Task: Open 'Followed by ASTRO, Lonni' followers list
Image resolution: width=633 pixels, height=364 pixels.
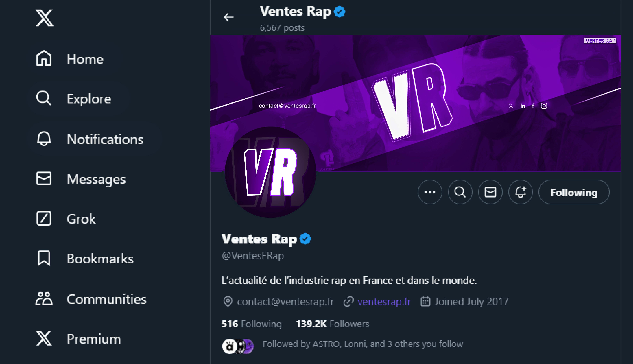Action: pyautogui.click(x=362, y=344)
